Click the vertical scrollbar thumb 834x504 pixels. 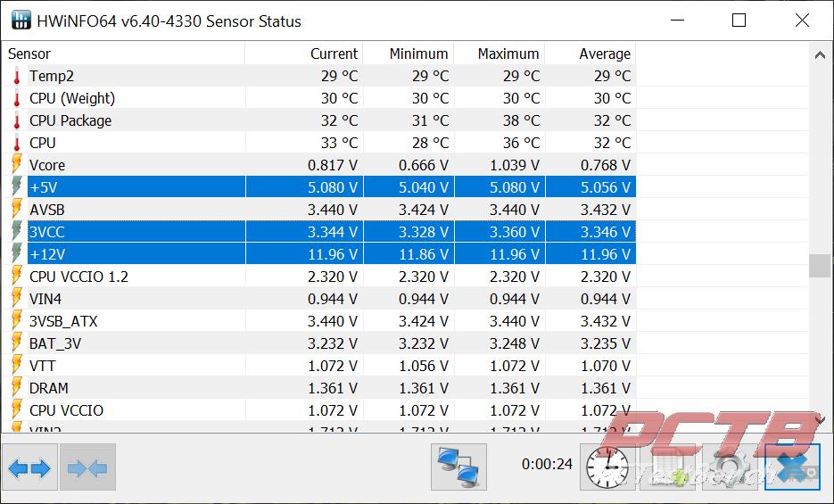[x=820, y=266]
